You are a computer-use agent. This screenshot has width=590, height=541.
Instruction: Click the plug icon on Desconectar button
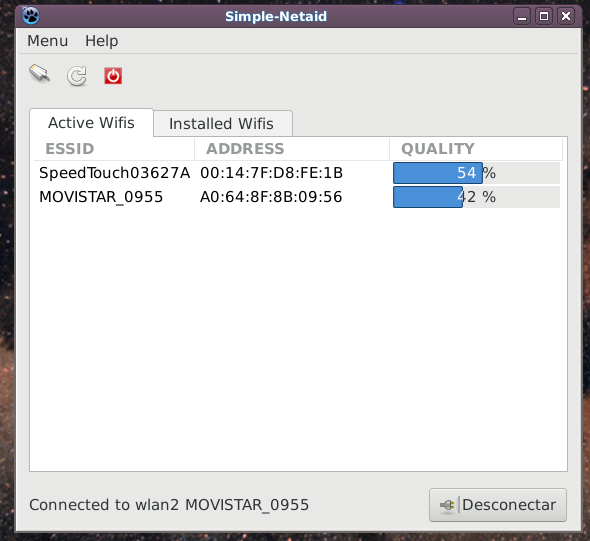pyautogui.click(x=447, y=505)
